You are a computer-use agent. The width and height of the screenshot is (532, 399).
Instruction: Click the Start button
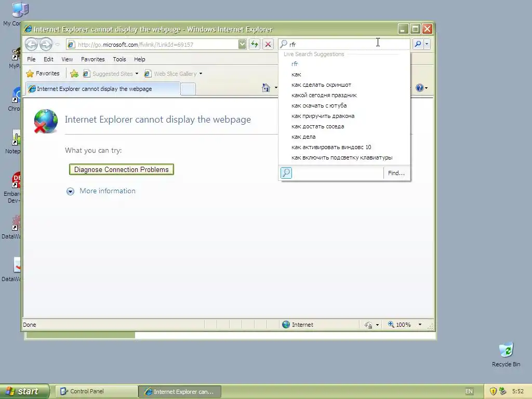[24, 391]
